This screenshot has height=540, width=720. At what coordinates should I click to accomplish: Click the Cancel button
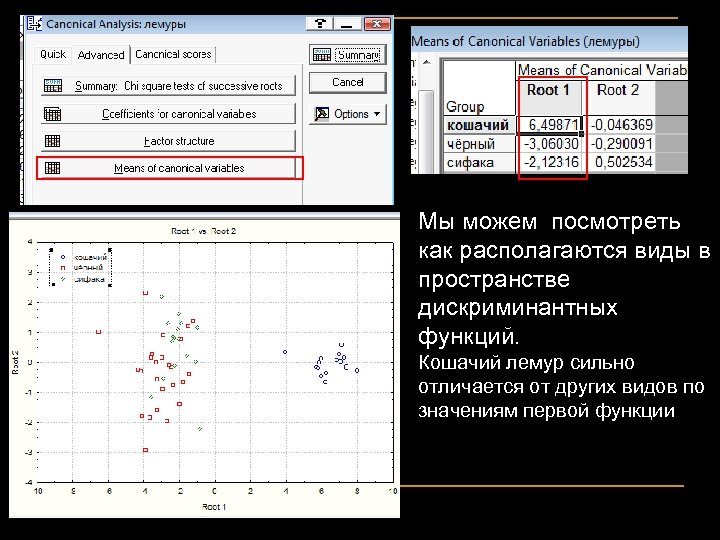click(x=348, y=83)
